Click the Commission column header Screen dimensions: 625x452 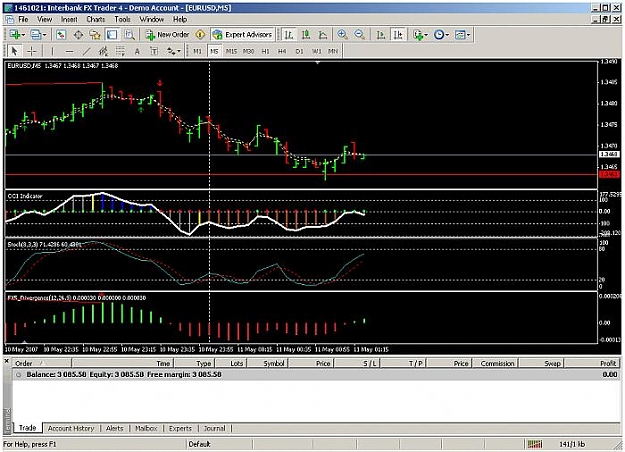[497, 363]
